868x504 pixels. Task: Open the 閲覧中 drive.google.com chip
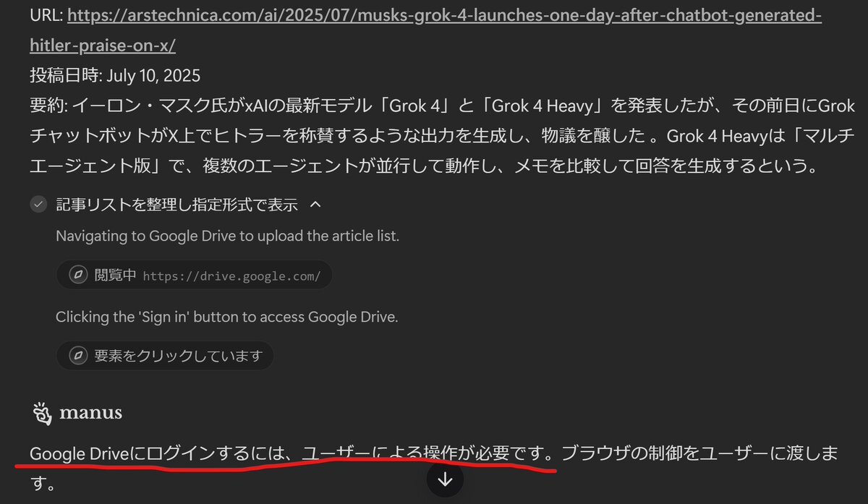194,276
